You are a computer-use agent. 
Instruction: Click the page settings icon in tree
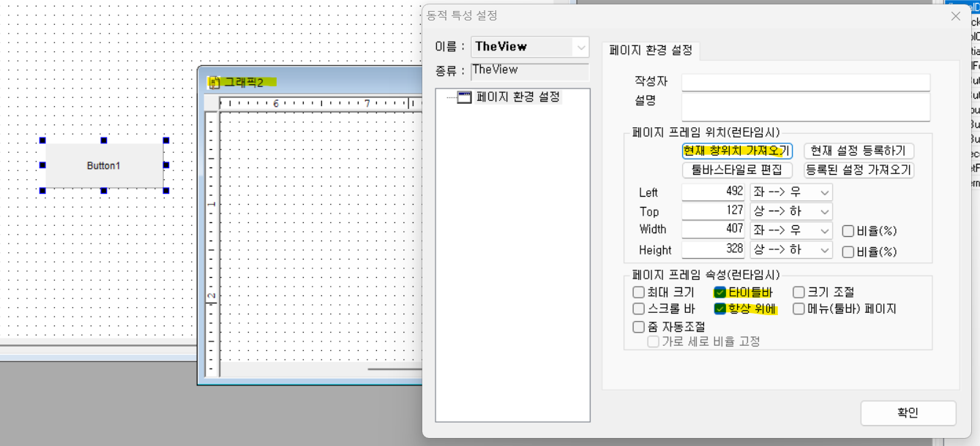tap(465, 97)
